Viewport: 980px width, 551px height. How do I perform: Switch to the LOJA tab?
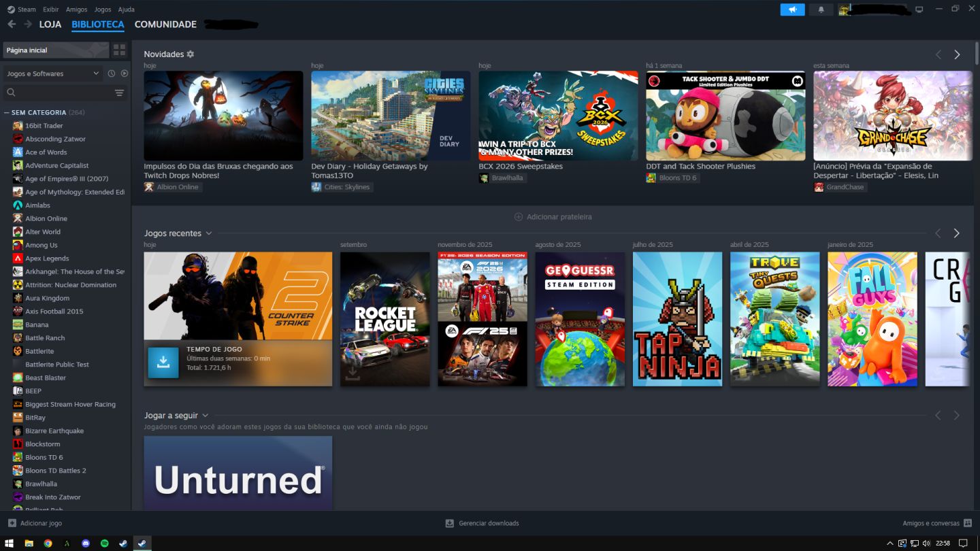(x=50, y=24)
